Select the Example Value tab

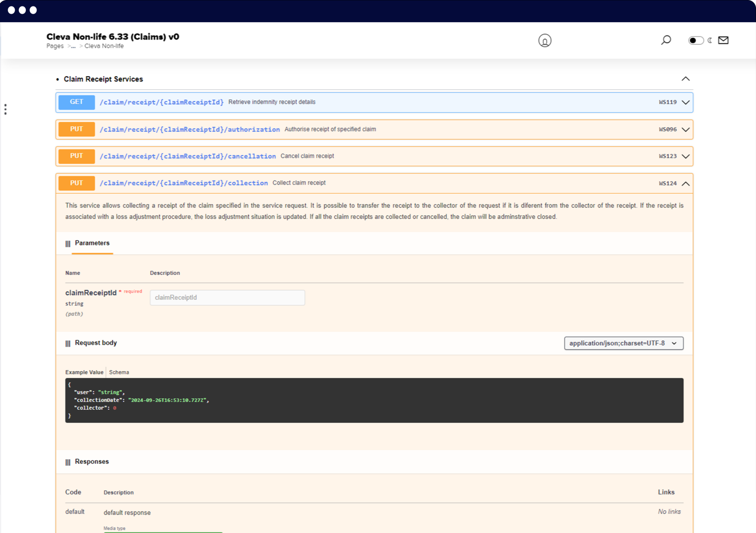pyautogui.click(x=84, y=372)
